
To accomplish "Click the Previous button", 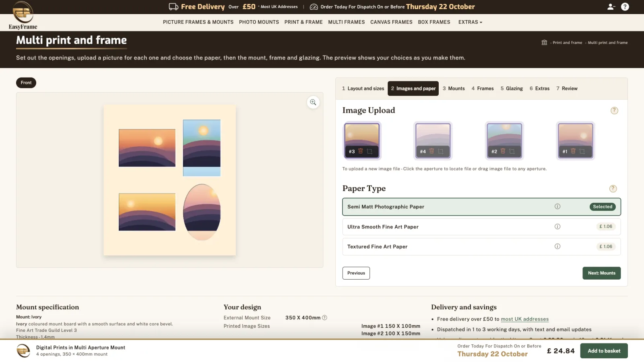I will tap(356, 273).
